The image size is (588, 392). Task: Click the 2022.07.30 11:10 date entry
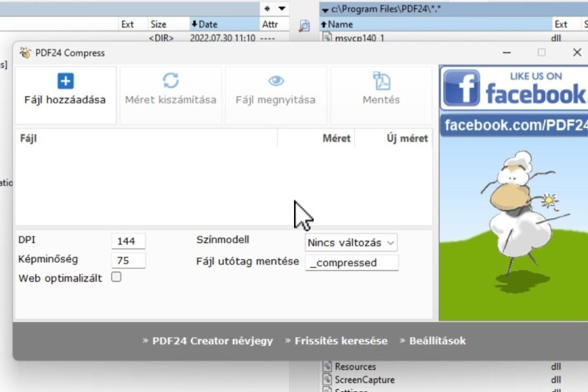(x=223, y=37)
